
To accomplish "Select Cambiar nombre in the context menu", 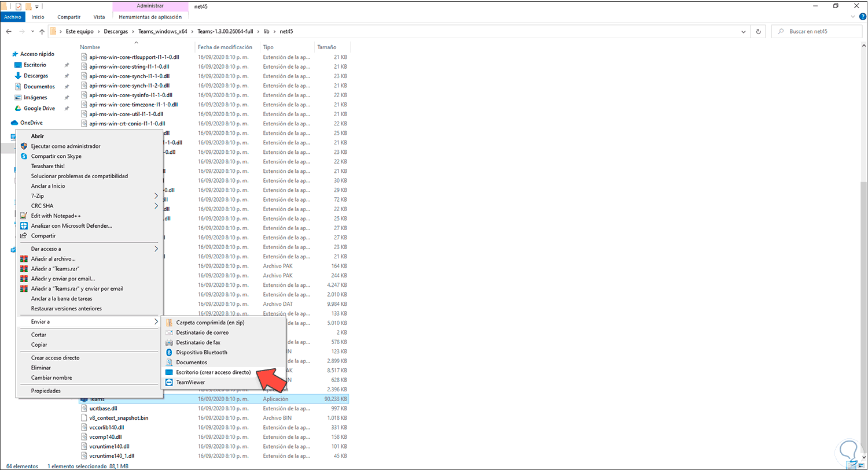I will click(x=52, y=378).
